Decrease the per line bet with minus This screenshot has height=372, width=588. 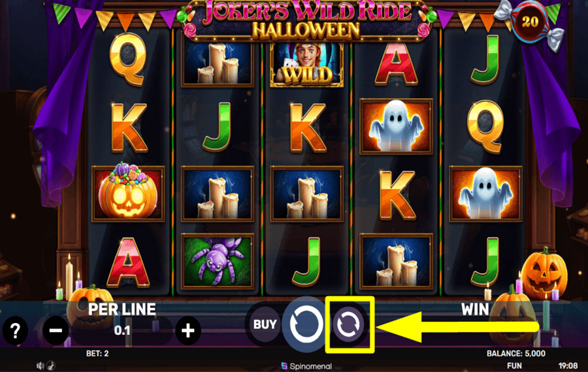click(56, 330)
